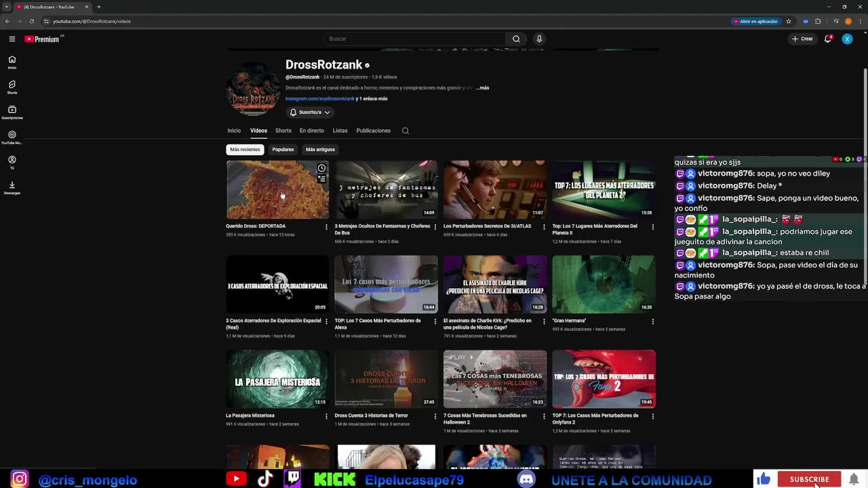The image size is (868, 488).
Task: Open instagram.com/soydrossrotzank link
Action: click(x=320, y=99)
